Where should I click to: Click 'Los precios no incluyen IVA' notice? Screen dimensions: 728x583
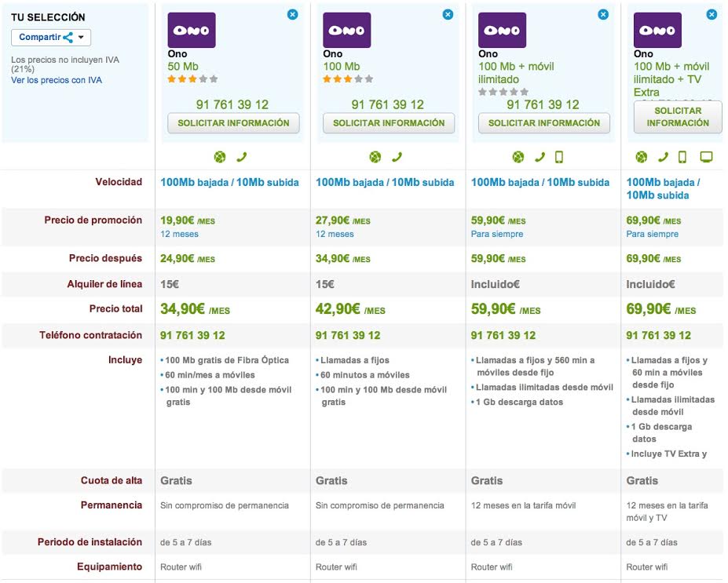(x=65, y=64)
